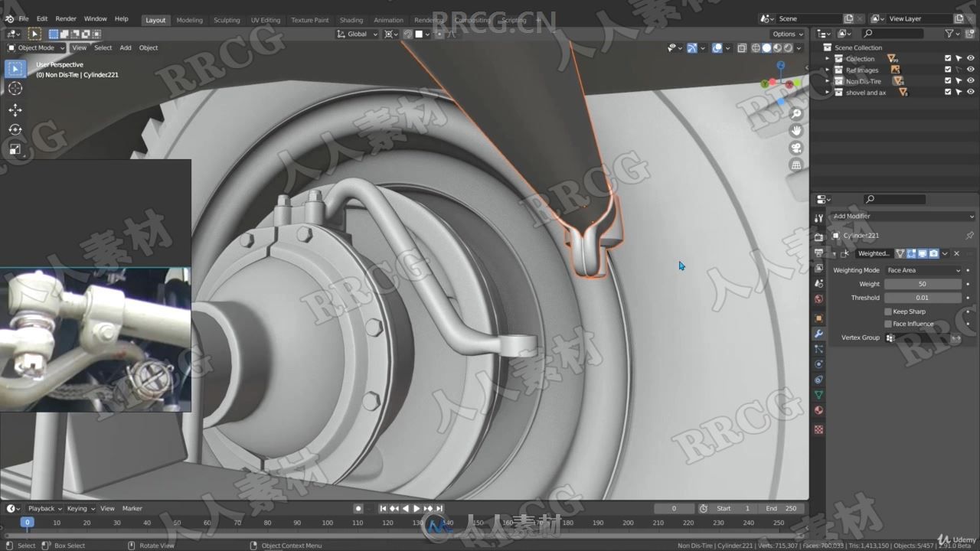
Task: Toggle camera view icon
Action: point(796,148)
